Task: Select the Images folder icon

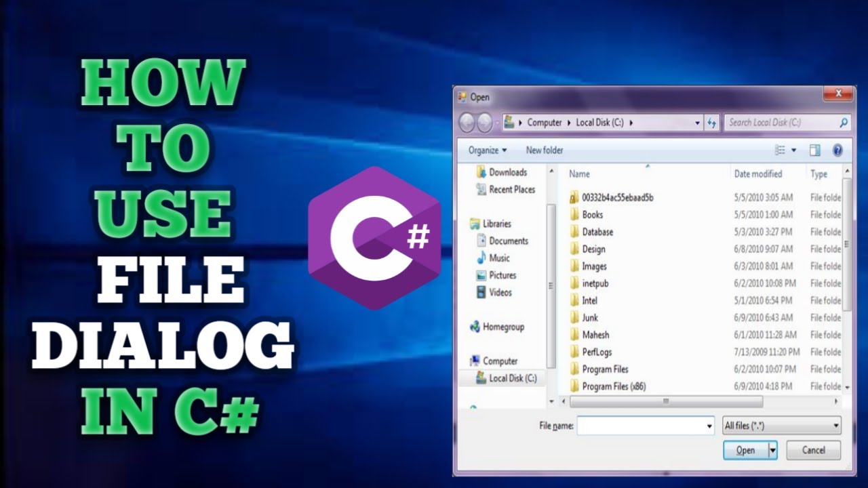Action: [574, 266]
